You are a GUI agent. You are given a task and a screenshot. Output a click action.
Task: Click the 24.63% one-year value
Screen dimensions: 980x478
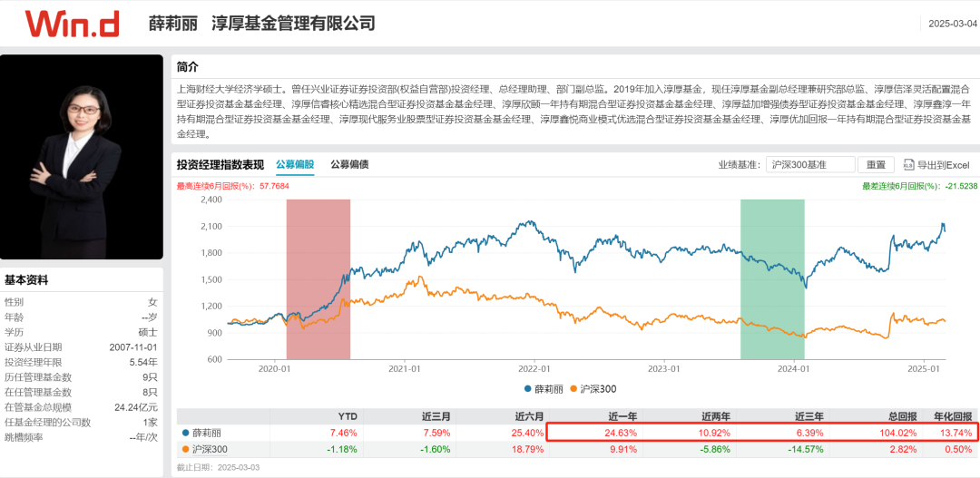[620, 433]
